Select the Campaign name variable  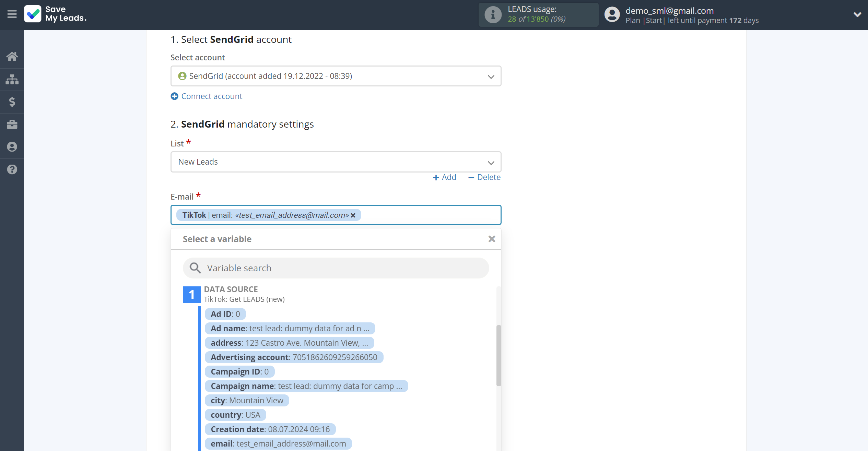pyautogui.click(x=306, y=386)
